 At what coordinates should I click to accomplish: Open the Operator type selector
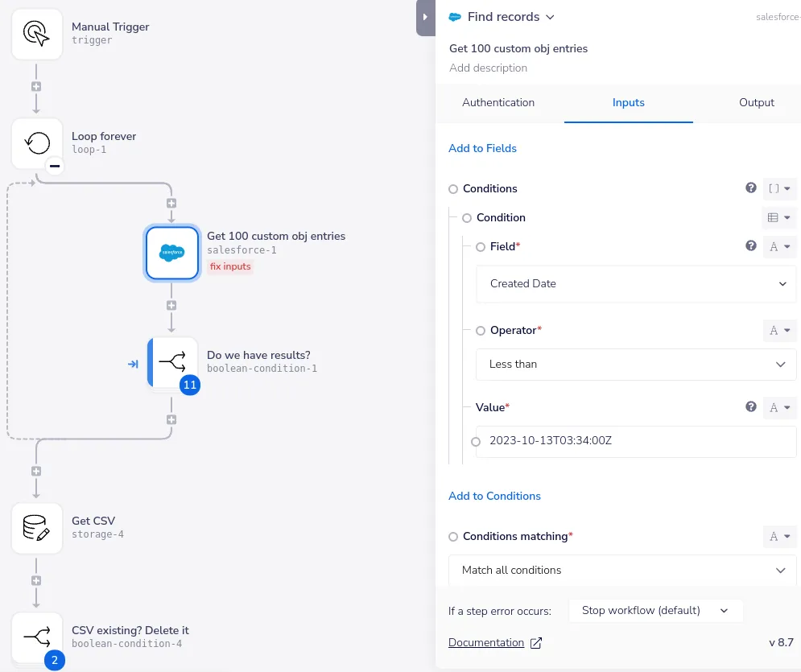tap(779, 331)
